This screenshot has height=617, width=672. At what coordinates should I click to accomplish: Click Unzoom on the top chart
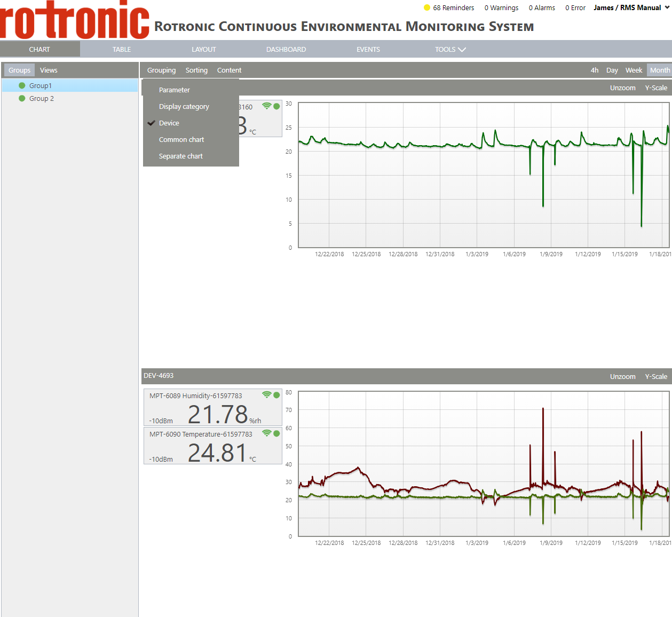[623, 88]
